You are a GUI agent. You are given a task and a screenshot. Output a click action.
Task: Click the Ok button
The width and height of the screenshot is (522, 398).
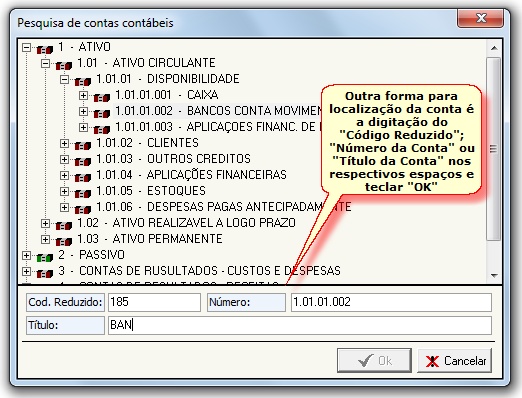[x=374, y=360]
